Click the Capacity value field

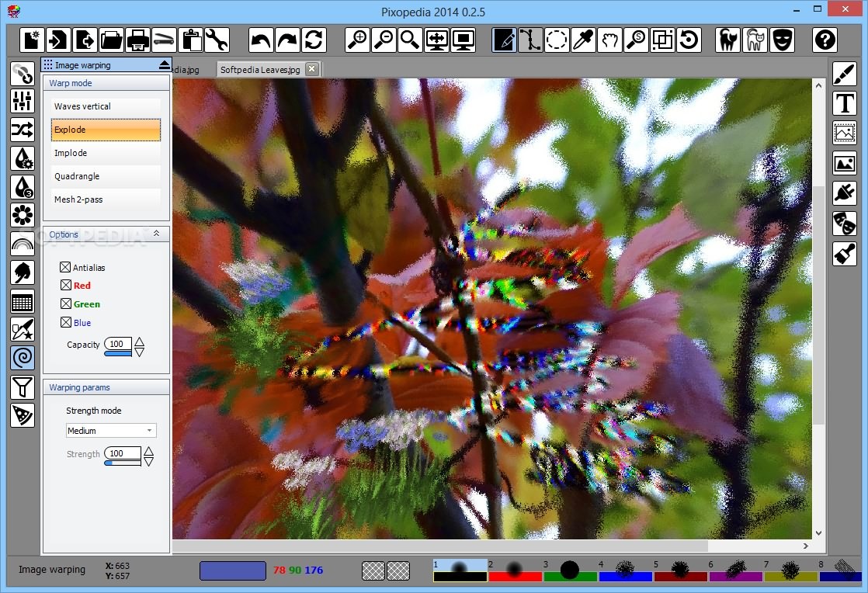pos(118,344)
